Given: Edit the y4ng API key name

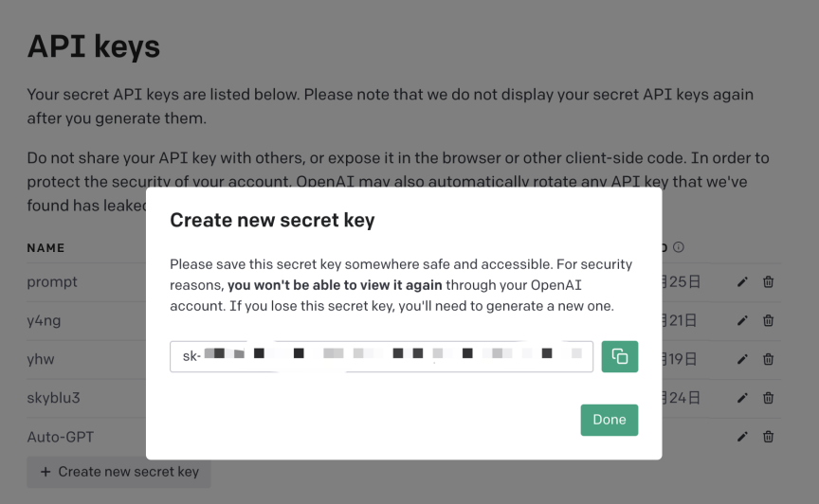Looking at the screenshot, I should (742, 320).
